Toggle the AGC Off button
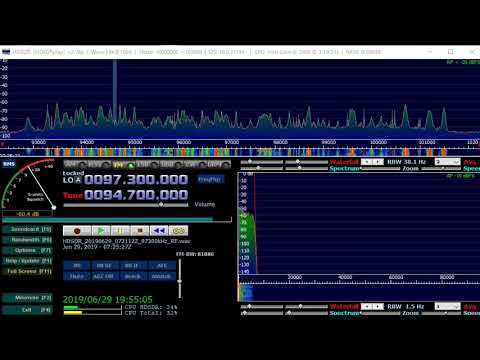Screen dimensions: 480x360 point(104,276)
